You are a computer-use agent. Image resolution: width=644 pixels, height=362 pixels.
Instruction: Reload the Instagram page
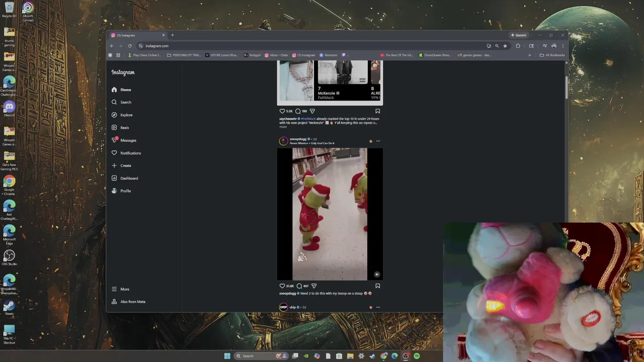[130, 46]
